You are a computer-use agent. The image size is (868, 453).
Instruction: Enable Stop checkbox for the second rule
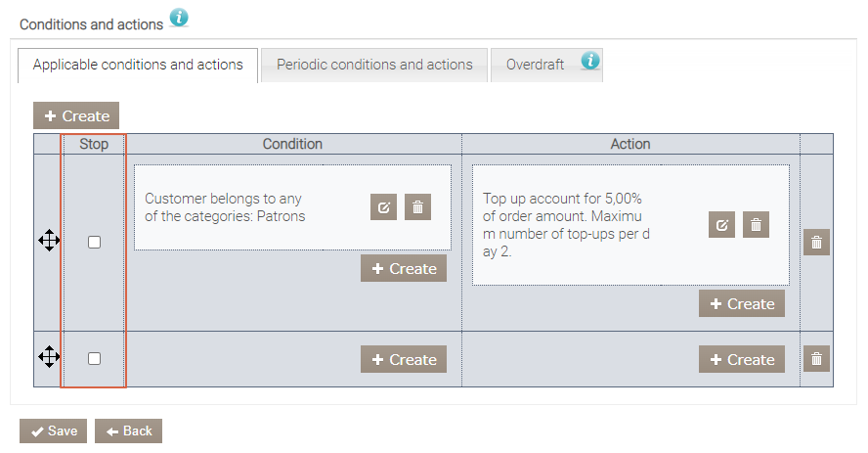coord(95,359)
